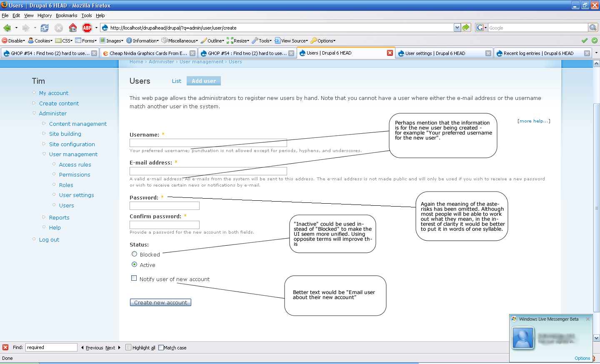Click the Adblock Plus ABP icon
This screenshot has width=600, height=364.
[87, 28]
